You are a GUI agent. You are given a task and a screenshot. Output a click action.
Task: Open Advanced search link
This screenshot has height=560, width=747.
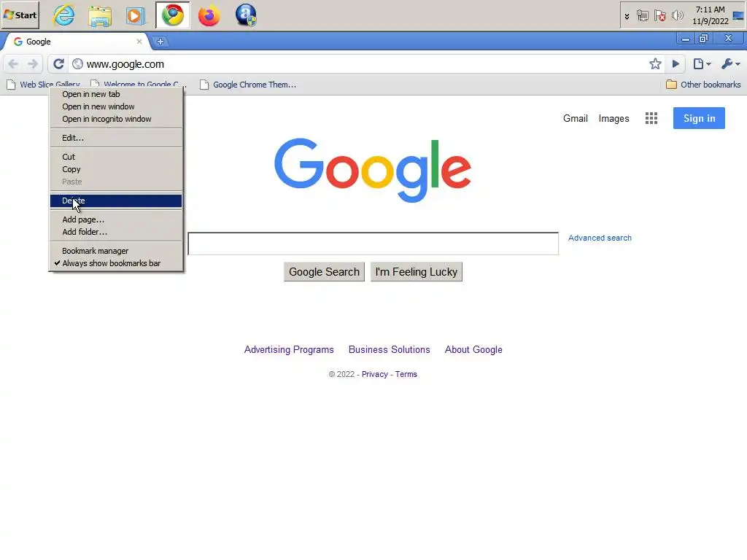pyautogui.click(x=600, y=238)
